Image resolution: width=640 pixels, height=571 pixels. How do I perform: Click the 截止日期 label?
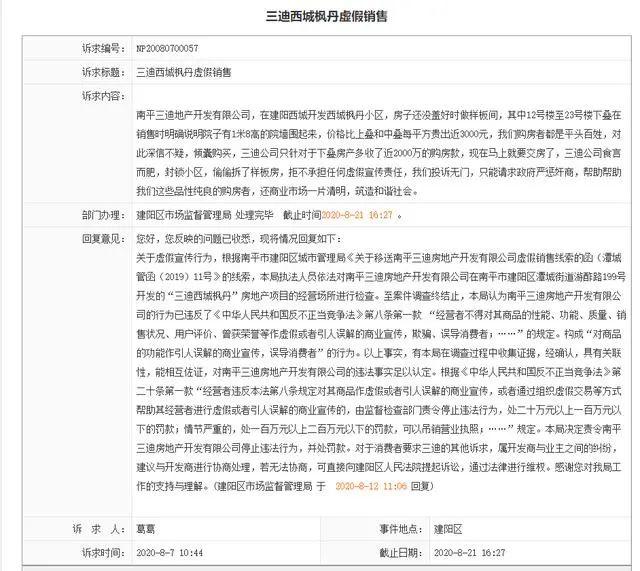click(401, 553)
